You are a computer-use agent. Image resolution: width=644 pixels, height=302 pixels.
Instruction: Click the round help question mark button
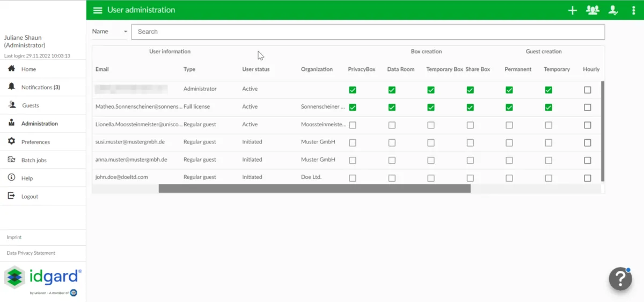[x=620, y=279]
